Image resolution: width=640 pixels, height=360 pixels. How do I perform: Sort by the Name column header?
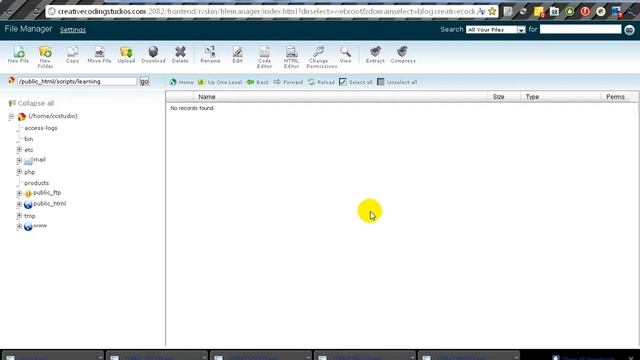tap(207, 97)
